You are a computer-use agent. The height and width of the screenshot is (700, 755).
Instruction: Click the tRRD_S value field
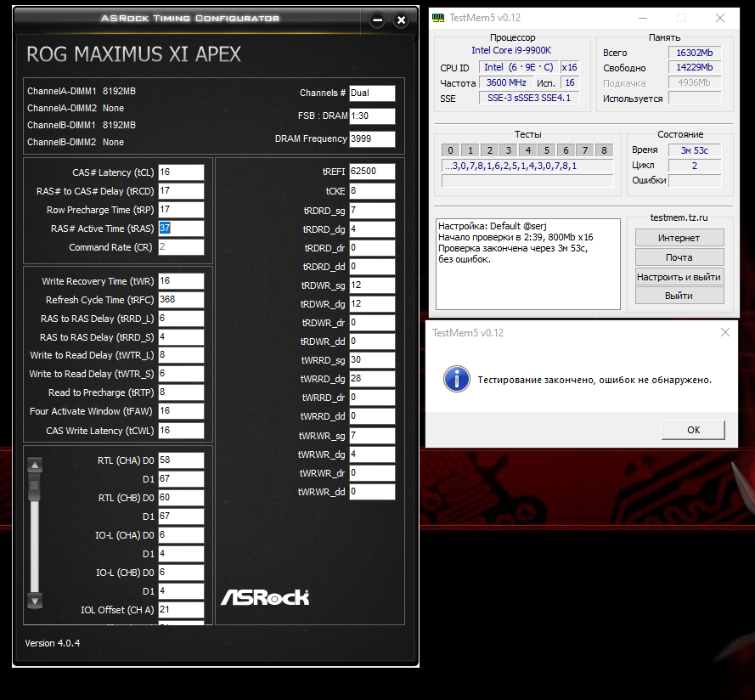click(181, 336)
